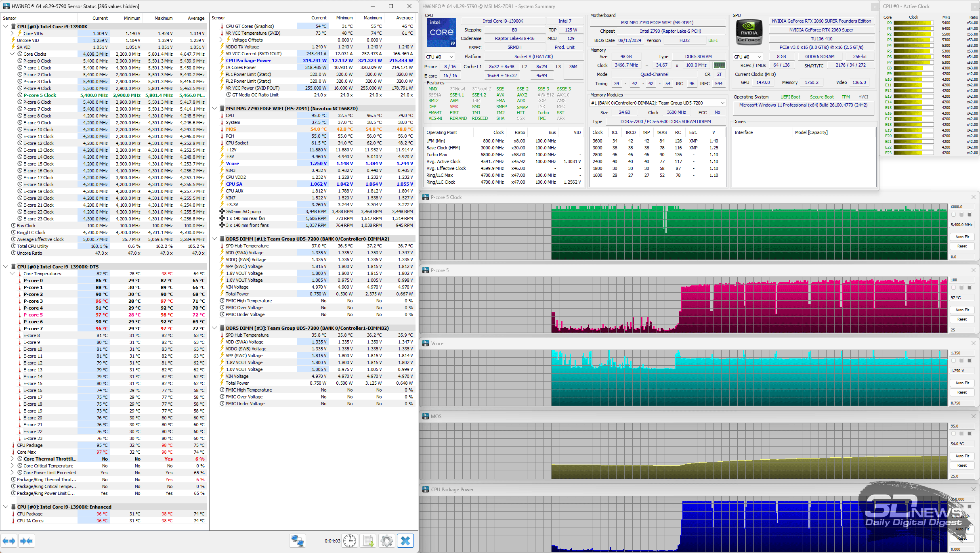Click the graph icon in P-core 5 Clock title
This screenshot has height=553, width=980.
(x=426, y=197)
